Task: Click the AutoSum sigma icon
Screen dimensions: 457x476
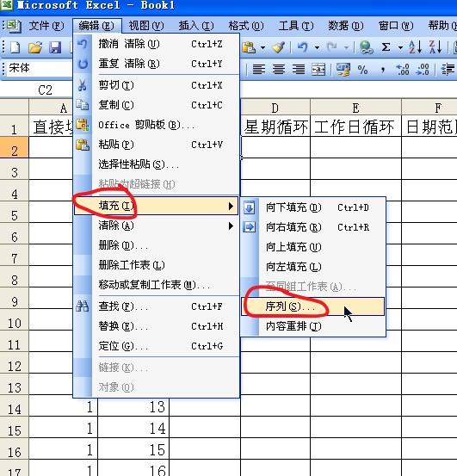Action: (x=386, y=47)
